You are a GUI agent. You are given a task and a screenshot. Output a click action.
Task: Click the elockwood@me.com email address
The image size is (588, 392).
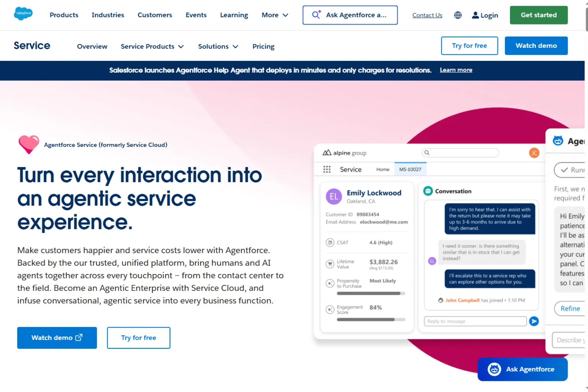pos(384,222)
